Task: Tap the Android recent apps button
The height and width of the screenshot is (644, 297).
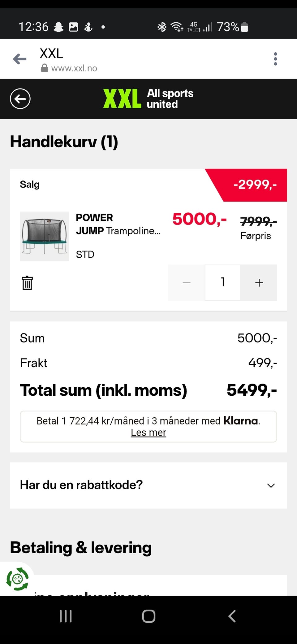Action: [x=66, y=616]
